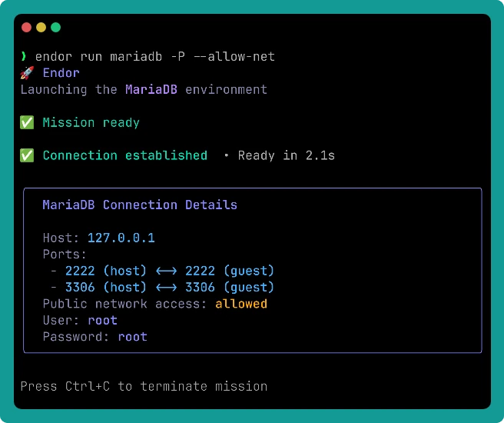Click the User value 'root'

pos(102,320)
